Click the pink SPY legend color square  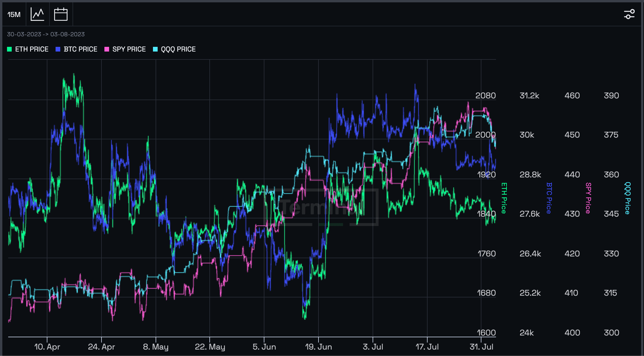(107, 49)
